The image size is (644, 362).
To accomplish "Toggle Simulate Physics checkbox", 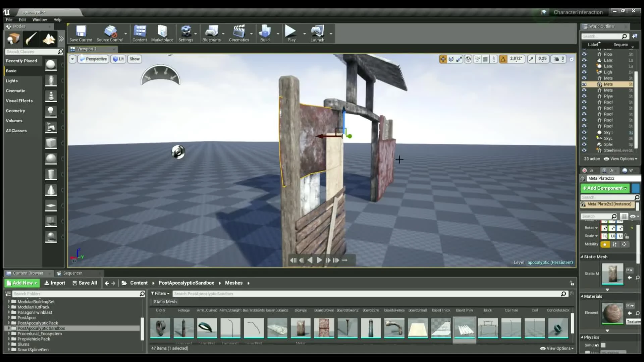I will tap(603, 345).
